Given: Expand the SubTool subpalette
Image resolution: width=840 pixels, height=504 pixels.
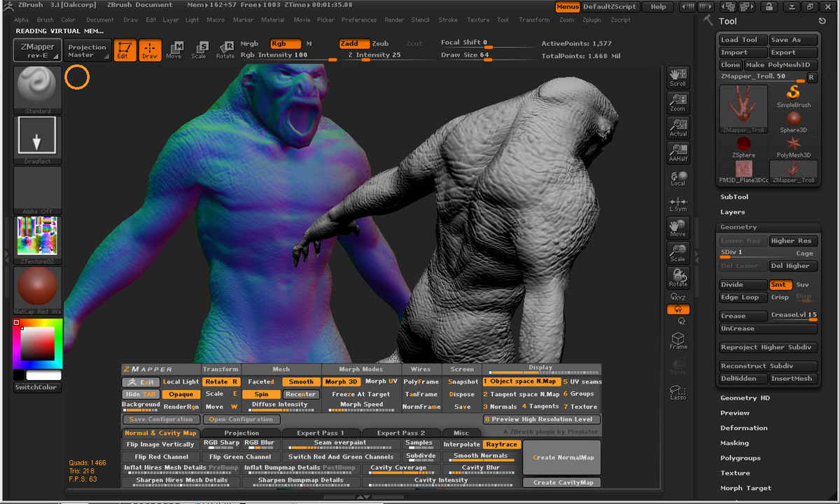Looking at the screenshot, I should click(734, 197).
